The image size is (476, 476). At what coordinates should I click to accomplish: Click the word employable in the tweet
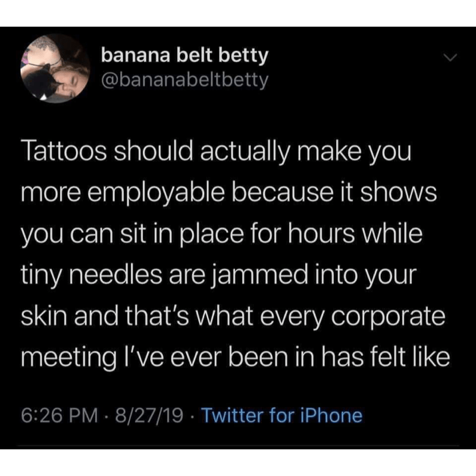tap(152, 194)
